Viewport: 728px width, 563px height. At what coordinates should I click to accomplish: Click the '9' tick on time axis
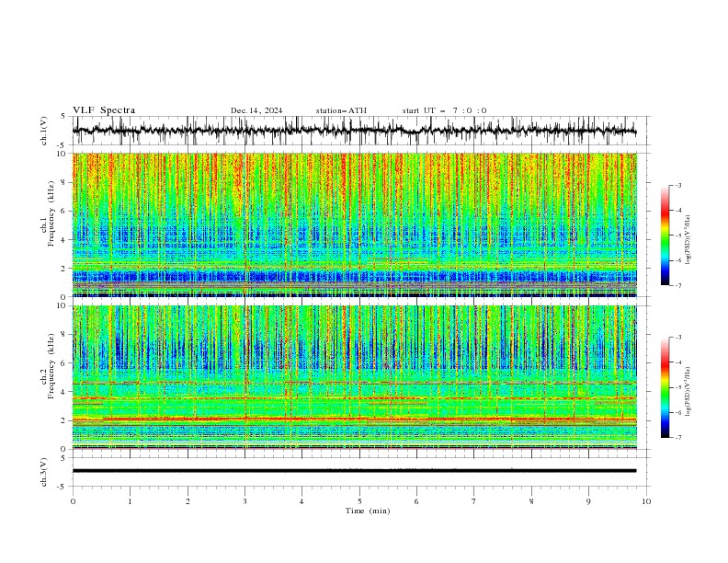(588, 501)
